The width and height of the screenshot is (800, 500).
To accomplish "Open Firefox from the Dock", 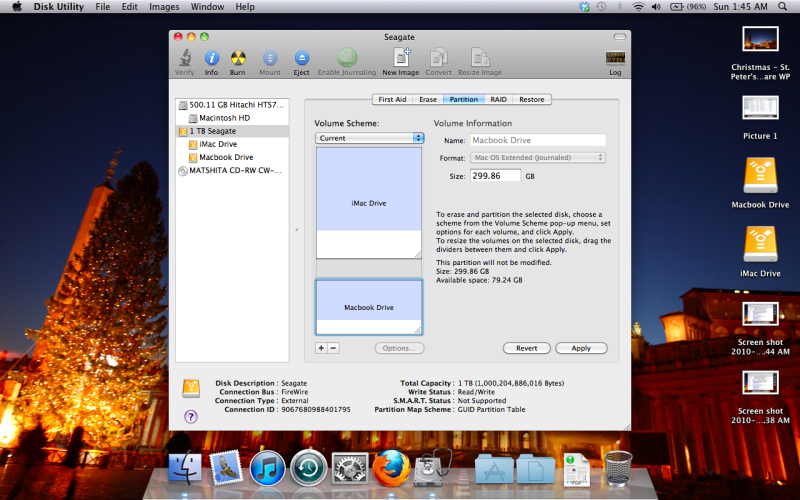I will pos(391,468).
